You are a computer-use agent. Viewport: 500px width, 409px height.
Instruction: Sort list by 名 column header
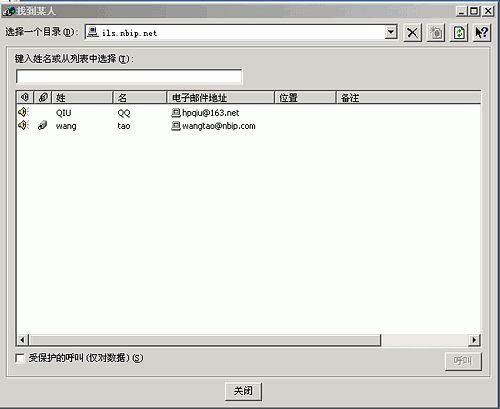click(140, 97)
